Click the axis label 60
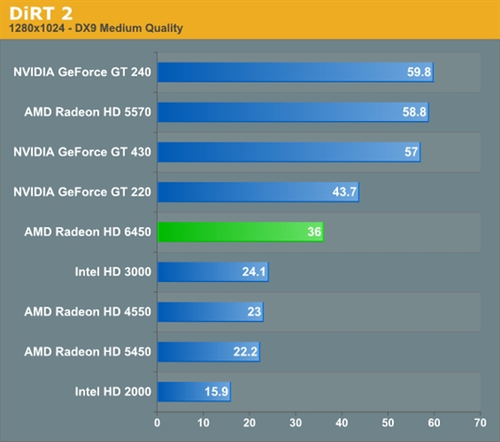This screenshot has height=442, width=500. tap(434, 423)
